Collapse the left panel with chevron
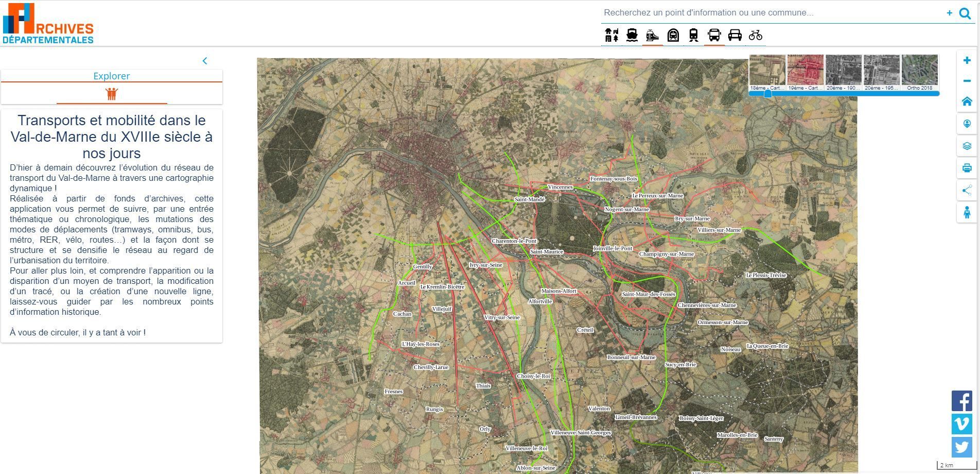This screenshot has height=474, width=980. coord(205,61)
